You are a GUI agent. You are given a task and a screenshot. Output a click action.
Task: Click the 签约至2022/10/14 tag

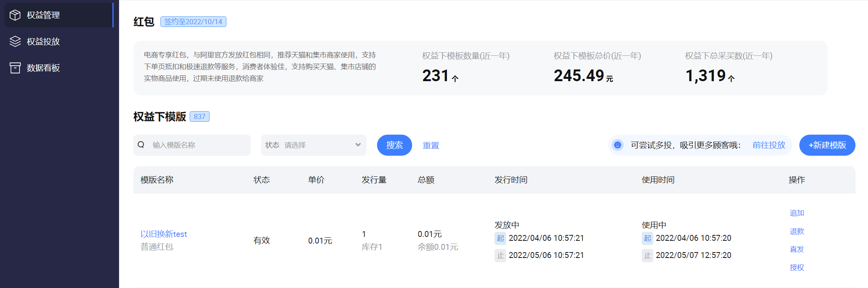coord(193,21)
